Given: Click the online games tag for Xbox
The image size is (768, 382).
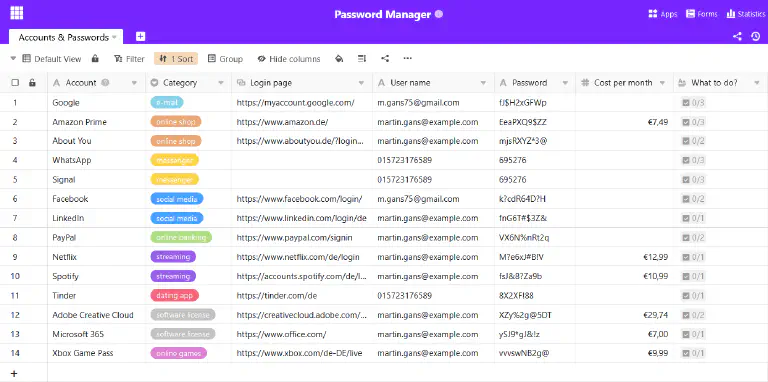Looking at the screenshot, I should (178, 353).
